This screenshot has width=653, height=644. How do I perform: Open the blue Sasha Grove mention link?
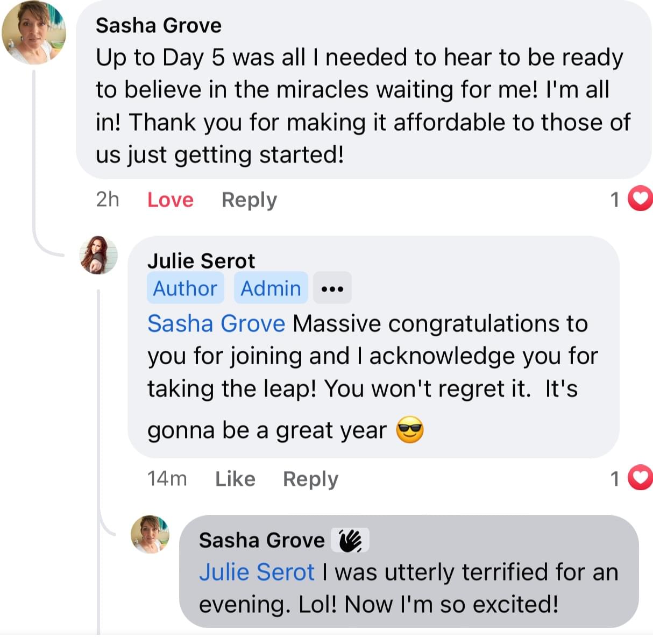216,324
